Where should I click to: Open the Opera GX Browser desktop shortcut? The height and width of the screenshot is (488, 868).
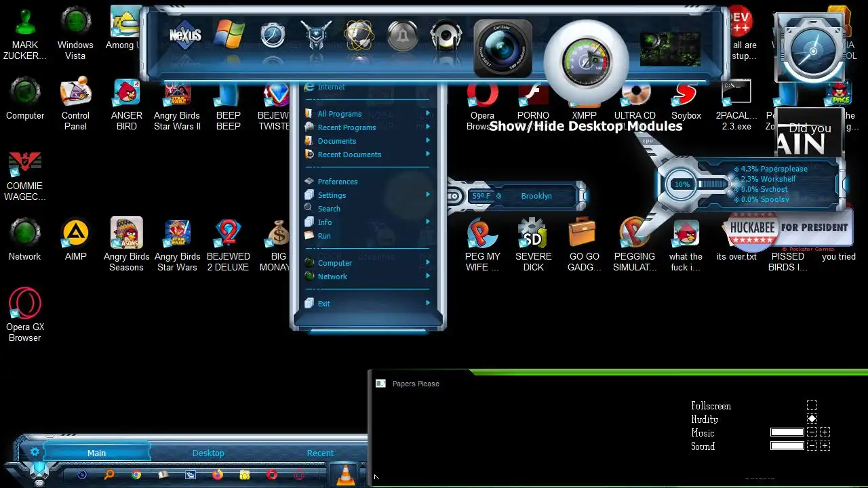point(25,314)
